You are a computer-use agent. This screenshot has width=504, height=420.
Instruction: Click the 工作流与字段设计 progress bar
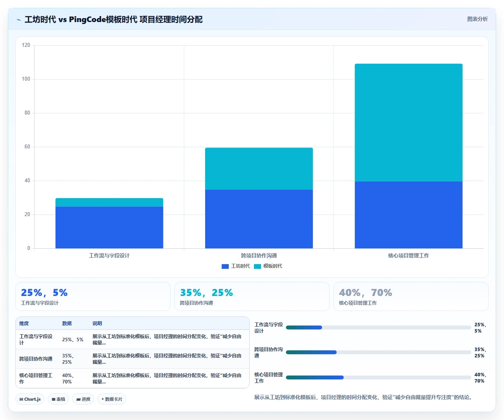[x=378, y=327]
